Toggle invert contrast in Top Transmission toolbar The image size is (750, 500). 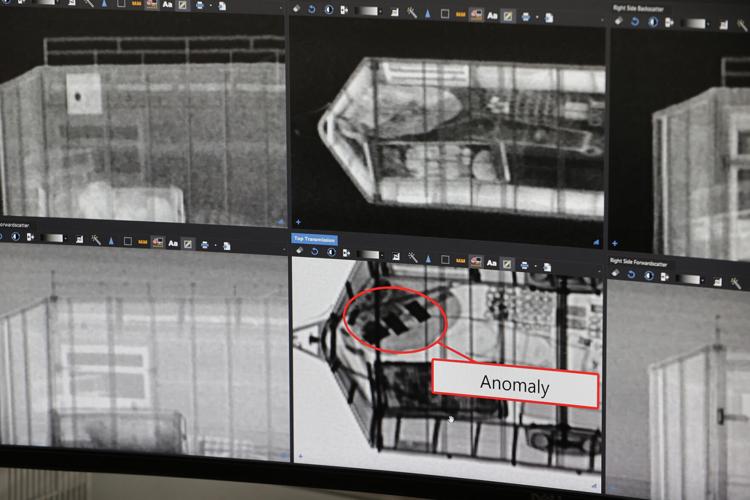331,252
